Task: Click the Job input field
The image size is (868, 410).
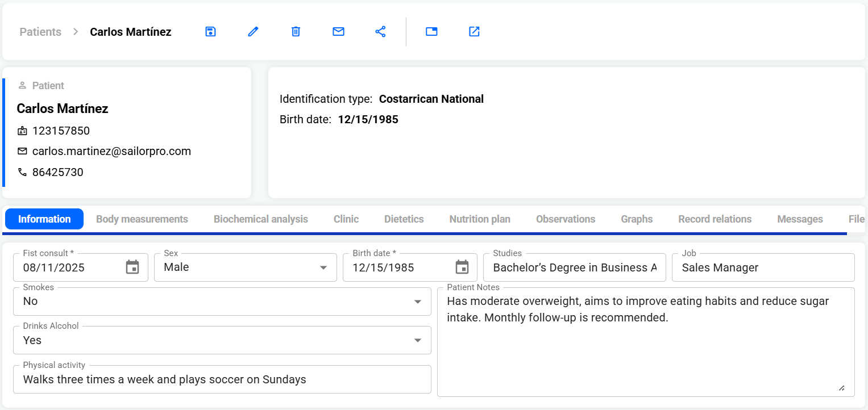Action: pos(763,268)
